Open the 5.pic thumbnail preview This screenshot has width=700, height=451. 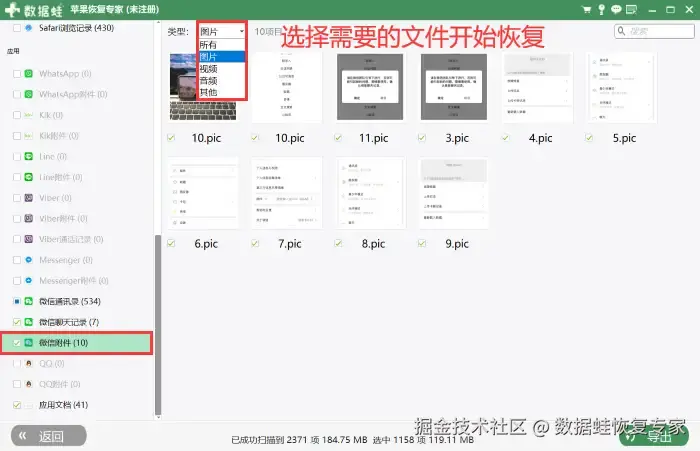coord(621,87)
